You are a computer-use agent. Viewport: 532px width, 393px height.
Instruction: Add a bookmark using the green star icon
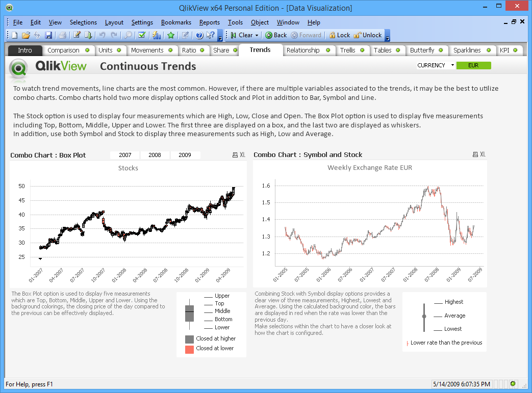[x=171, y=35]
